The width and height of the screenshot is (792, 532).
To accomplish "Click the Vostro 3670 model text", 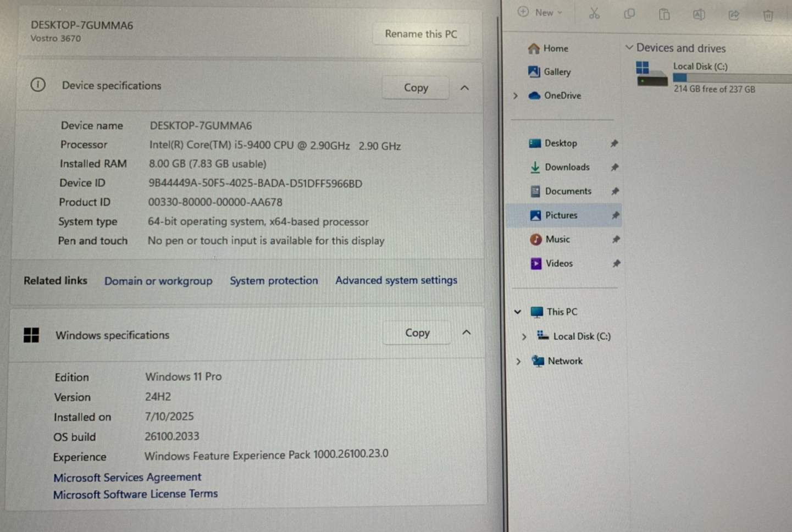I will click(56, 38).
